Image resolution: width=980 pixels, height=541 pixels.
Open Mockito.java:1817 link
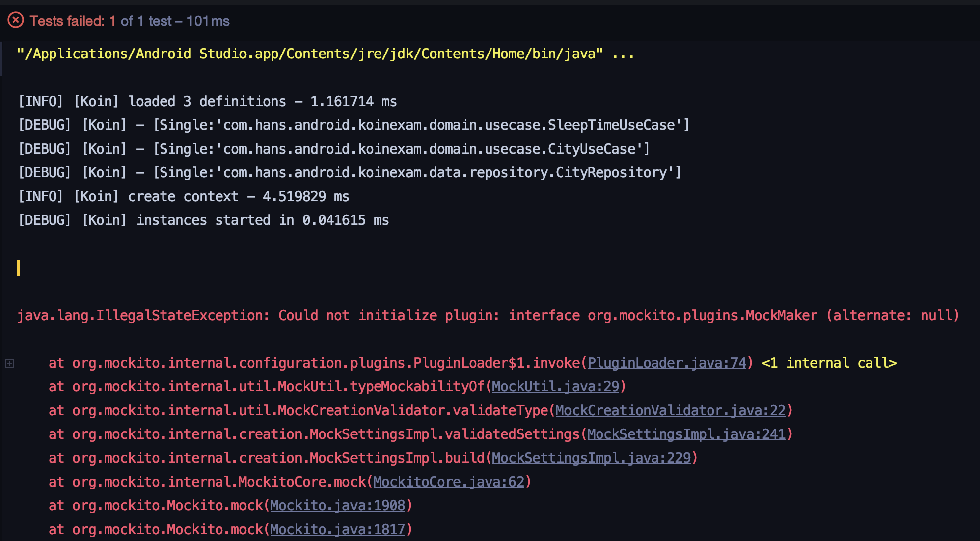click(337, 530)
